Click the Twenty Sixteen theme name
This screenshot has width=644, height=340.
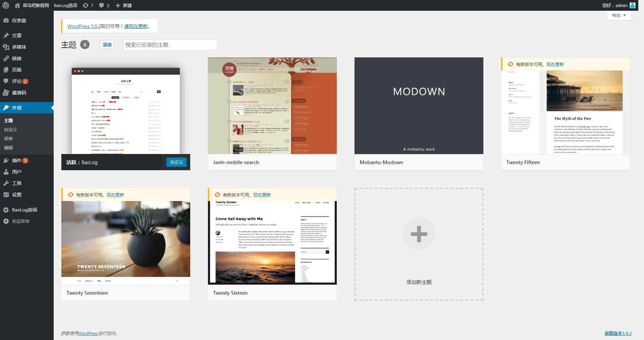click(x=230, y=293)
